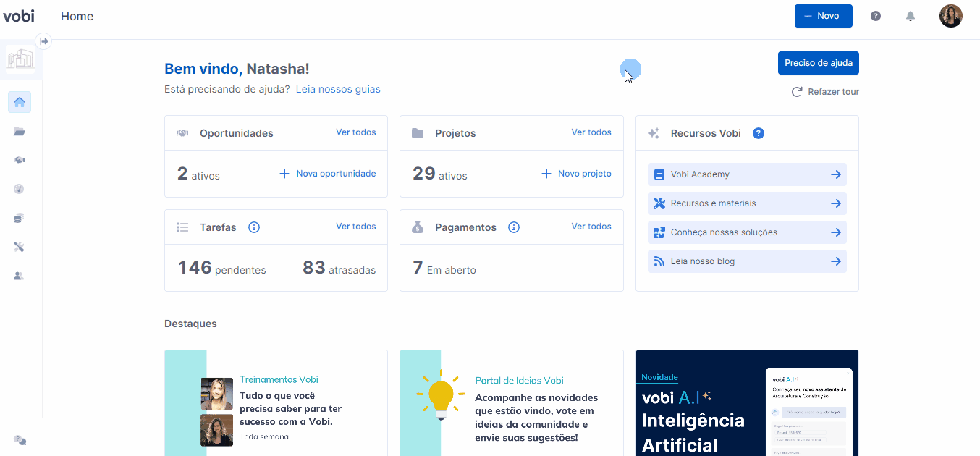Open the contacts people icon in sidebar
980x456 pixels.
pos(20,276)
